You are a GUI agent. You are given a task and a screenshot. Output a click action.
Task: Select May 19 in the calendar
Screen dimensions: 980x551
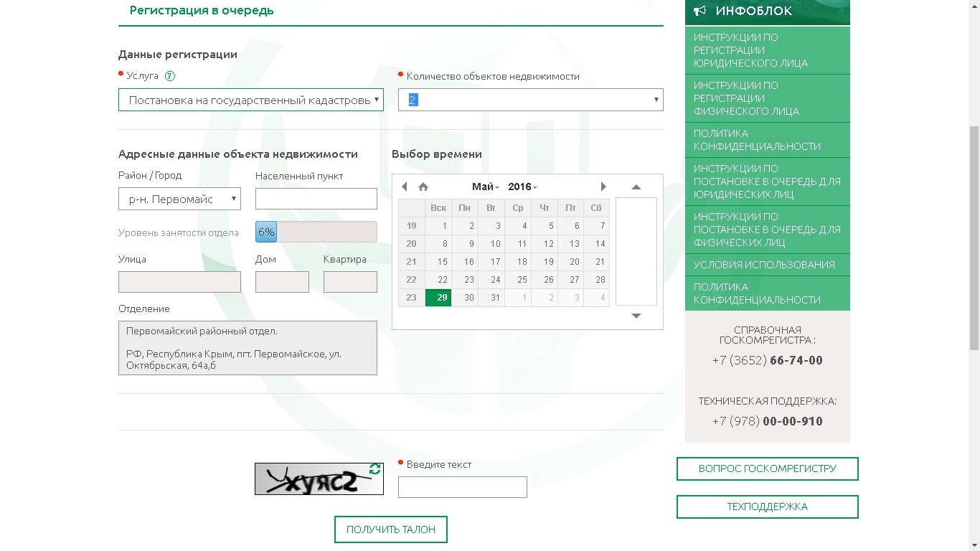click(x=544, y=262)
